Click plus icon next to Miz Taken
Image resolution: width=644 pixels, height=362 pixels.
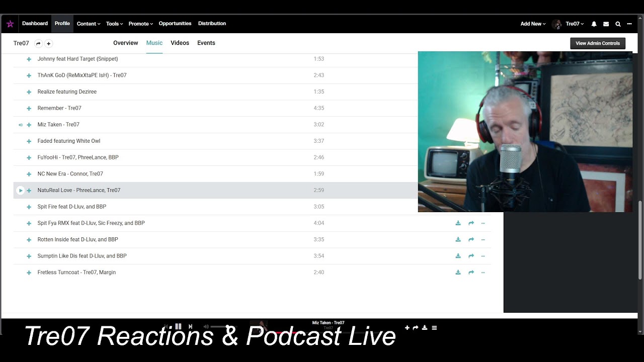(29, 125)
